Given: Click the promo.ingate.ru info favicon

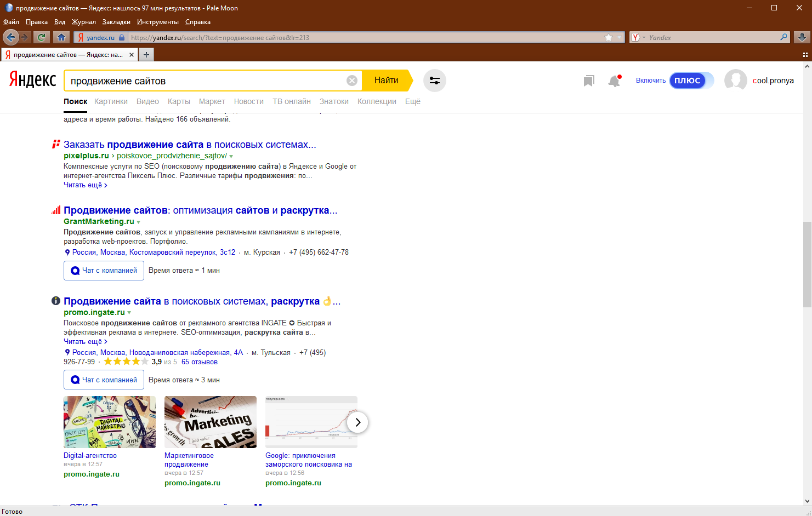Looking at the screenshot, I should tap(56, 301).
